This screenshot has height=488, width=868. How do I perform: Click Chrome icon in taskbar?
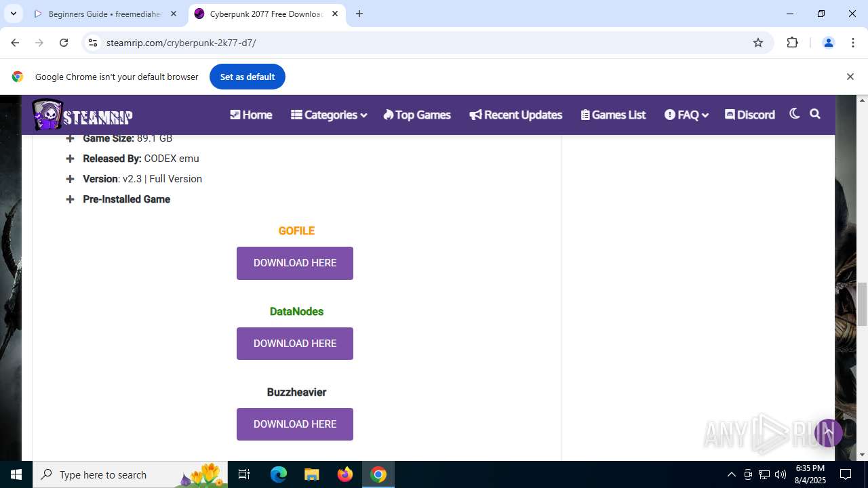pos(378,474)
